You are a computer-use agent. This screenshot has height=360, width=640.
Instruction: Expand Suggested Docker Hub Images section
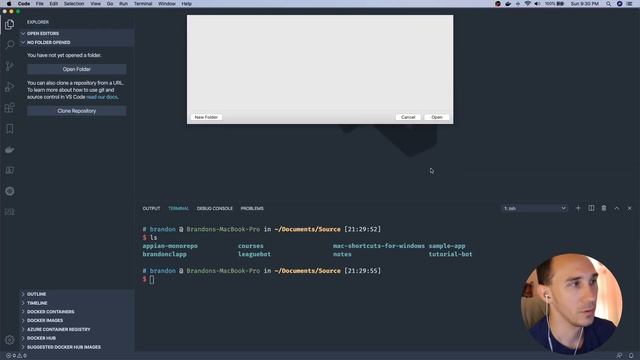pyautogui.click(x=77, y=347)
